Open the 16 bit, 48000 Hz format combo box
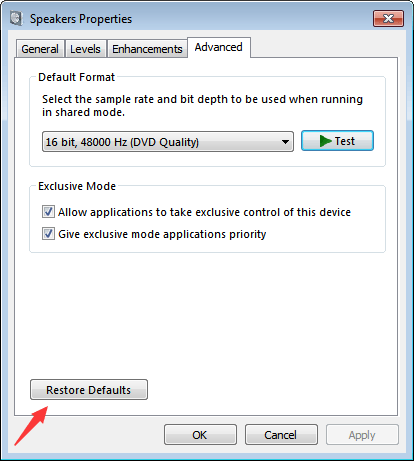The image size is (414, 461). pos(168,142)
